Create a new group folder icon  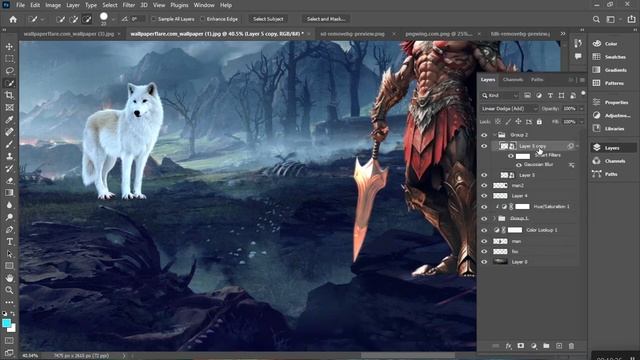[x=546, y=346]
